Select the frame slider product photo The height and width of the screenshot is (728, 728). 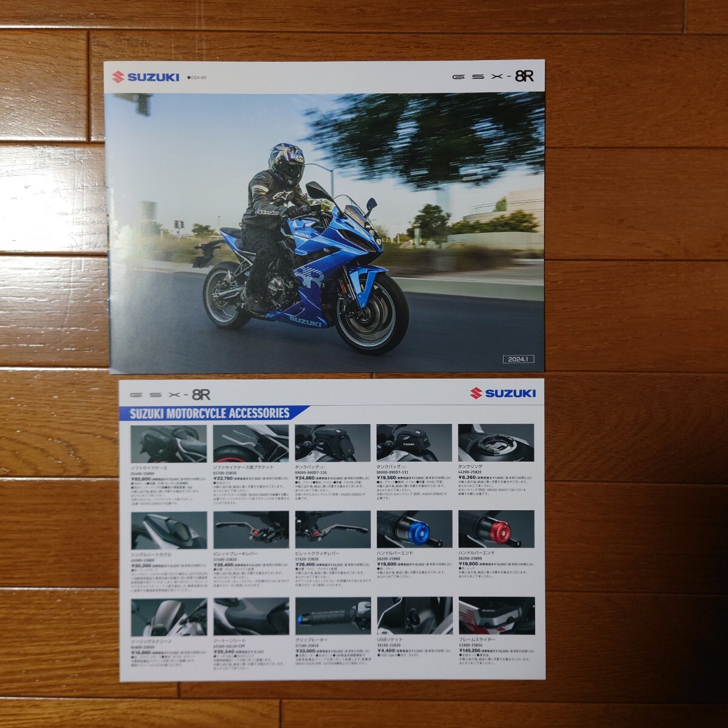496,617
